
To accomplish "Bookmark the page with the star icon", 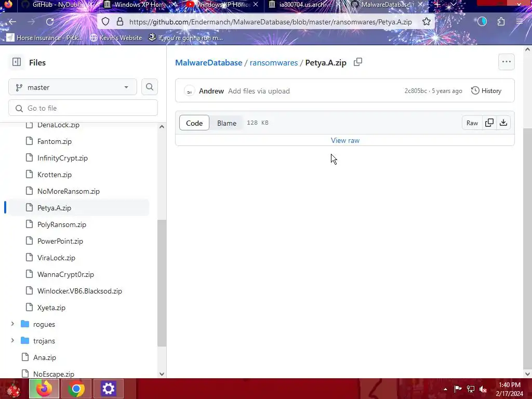I will (427, 22).
